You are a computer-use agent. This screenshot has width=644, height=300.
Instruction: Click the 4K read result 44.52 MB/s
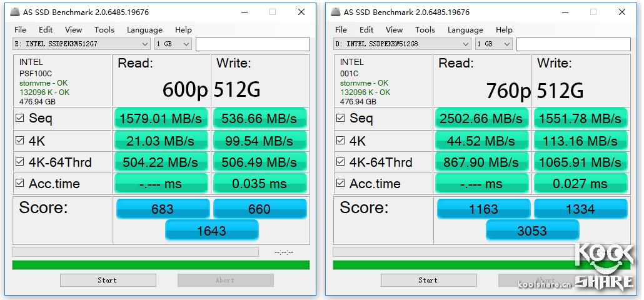tap(482, 141)
